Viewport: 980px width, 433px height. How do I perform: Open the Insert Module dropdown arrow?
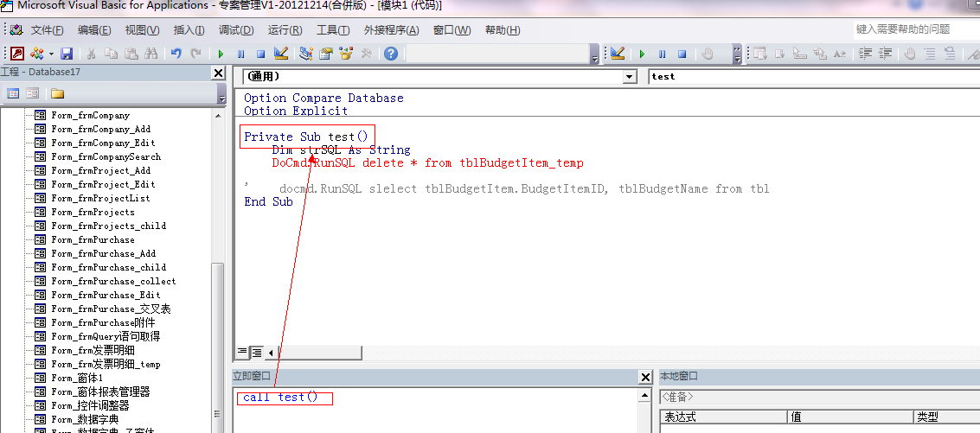[x=51, y=54]
